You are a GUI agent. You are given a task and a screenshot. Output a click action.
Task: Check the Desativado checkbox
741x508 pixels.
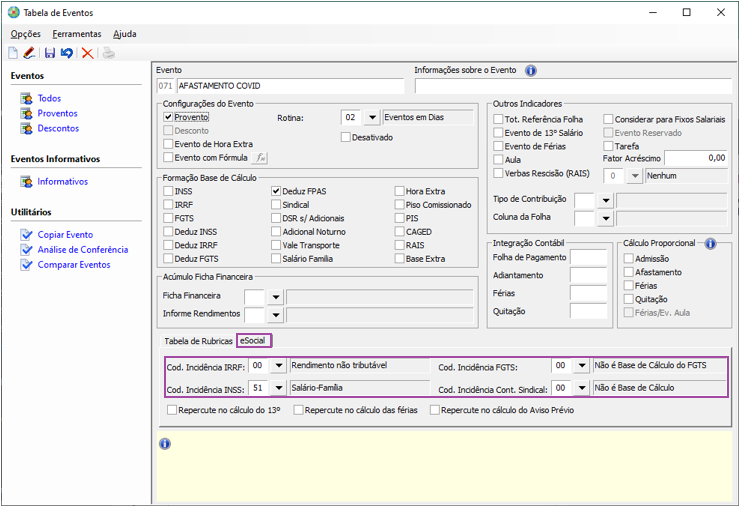tap(345, 137)
